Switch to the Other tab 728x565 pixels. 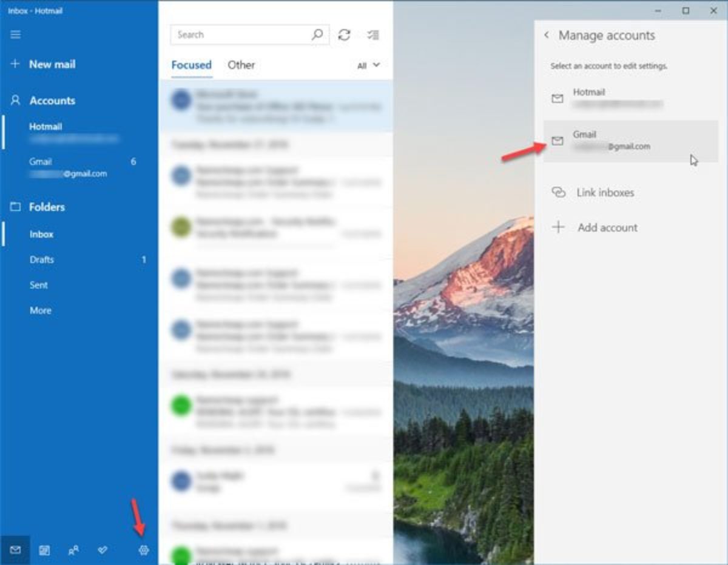pyautogui.click(x=241, y=65)
